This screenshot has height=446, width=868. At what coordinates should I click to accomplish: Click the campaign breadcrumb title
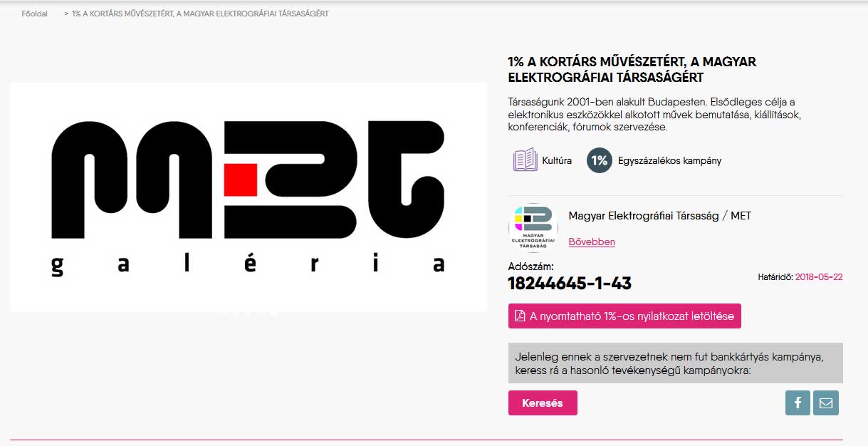200,14
